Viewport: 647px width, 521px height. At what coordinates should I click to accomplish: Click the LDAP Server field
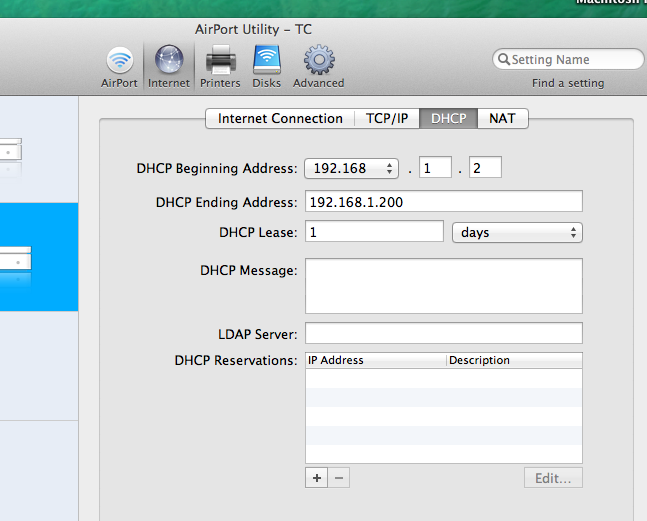(444, 333)
